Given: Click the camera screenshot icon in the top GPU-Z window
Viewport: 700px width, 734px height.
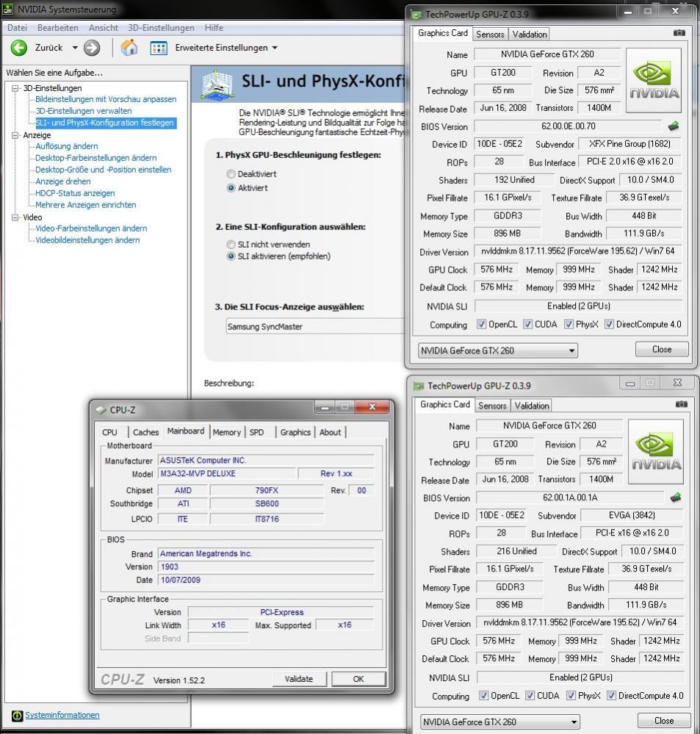Looking at the screenshot, I should [679, 33].
